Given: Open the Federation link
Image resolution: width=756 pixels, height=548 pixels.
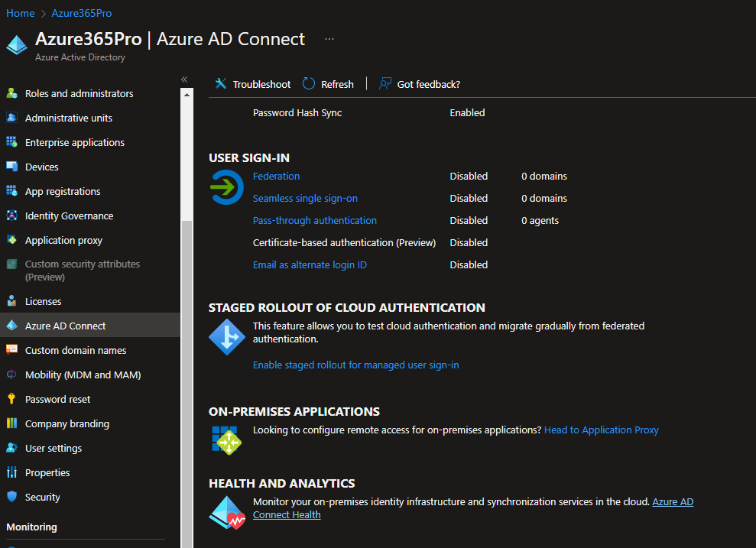Looking at the screenshot, I should click(x=276, y=176).
